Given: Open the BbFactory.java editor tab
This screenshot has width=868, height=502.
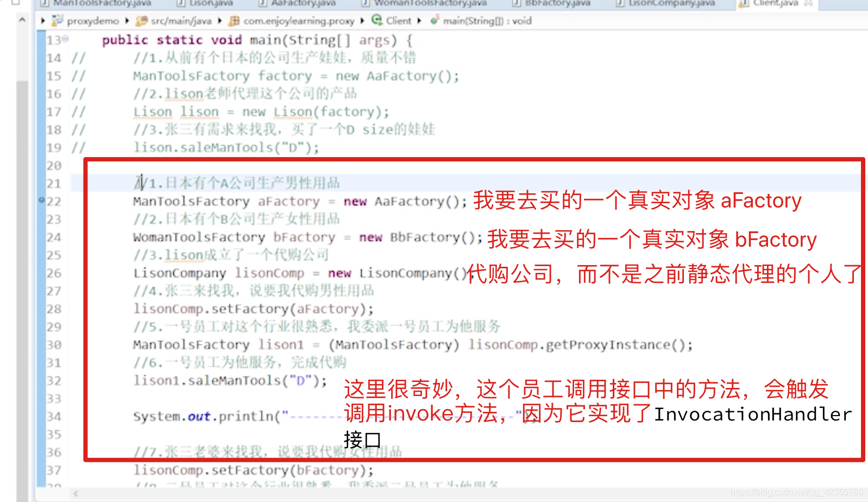Looking at the screenshot, I should tap(551, 3).
